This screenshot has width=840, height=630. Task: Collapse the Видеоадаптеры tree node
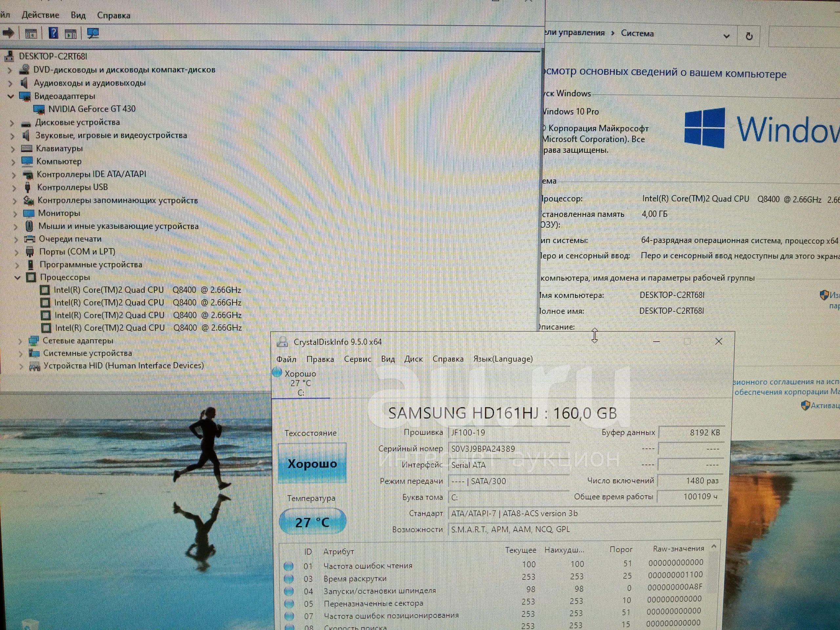(x=10, y=96)
